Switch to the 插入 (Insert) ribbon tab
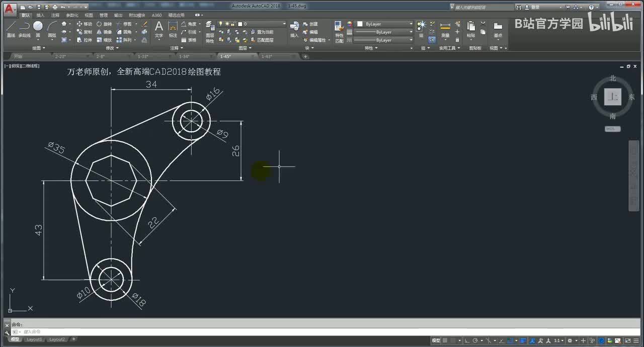Image resolution: width=644 pixels, height=347 pixels. click(x=40, y=15)
